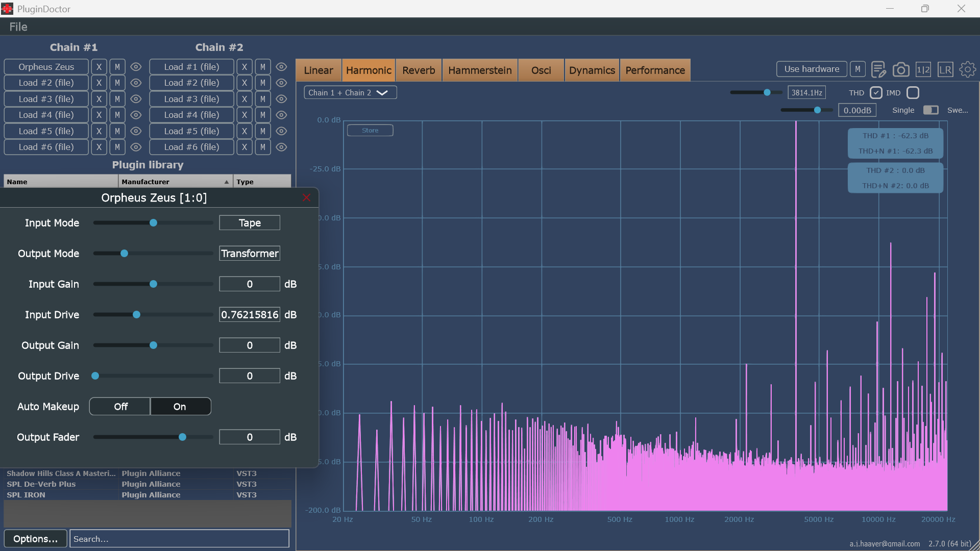This screenshot has height=551, width=980.
Task: Take a snapshot with camera icon
Action: (x=901, y=69)
